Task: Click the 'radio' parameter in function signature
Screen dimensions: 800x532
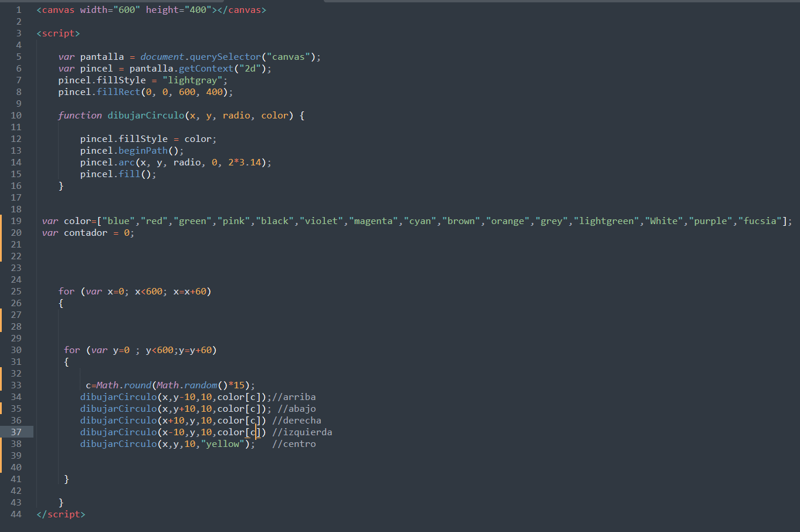Action: pyautogui.click(x=236, y=116)
